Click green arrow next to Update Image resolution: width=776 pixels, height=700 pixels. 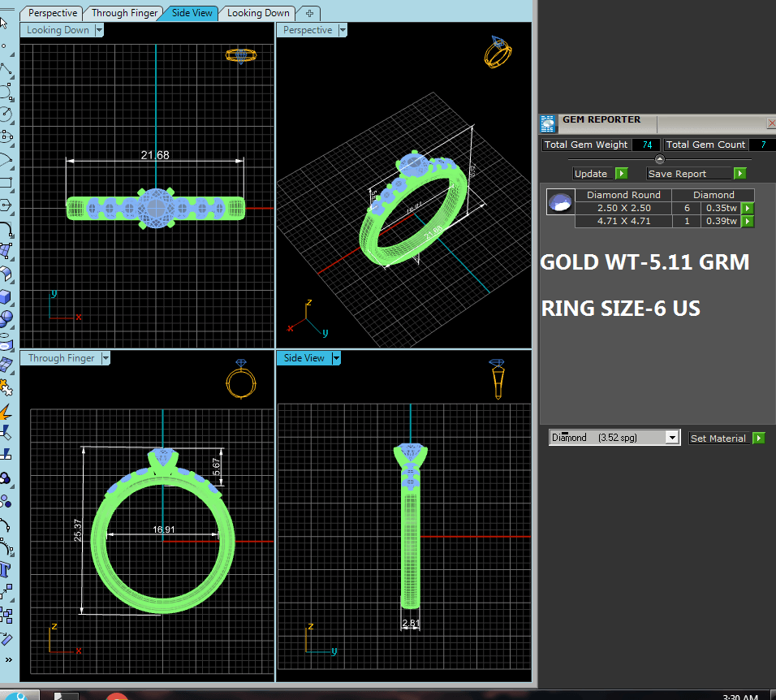click(x=622, y=174)
